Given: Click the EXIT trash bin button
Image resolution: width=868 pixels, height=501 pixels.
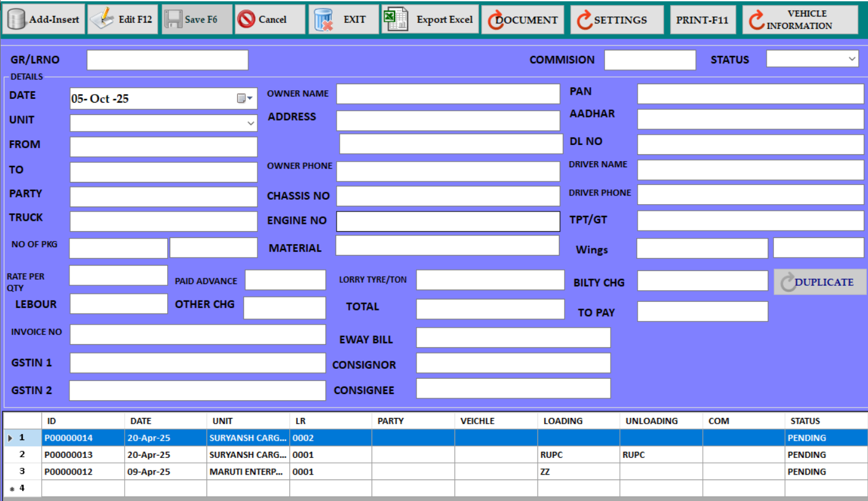Looking at the screenshot, I should tap(343, 20).
